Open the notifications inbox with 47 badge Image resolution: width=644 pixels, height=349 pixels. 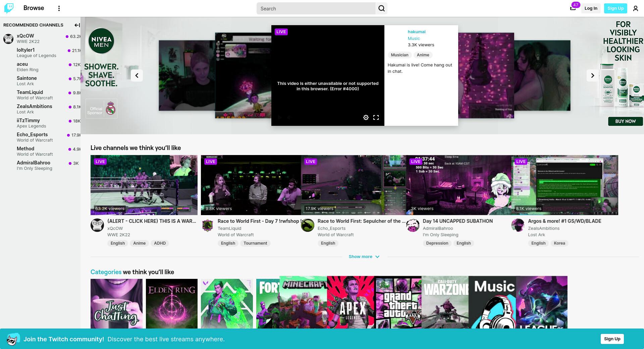[573, 8]
